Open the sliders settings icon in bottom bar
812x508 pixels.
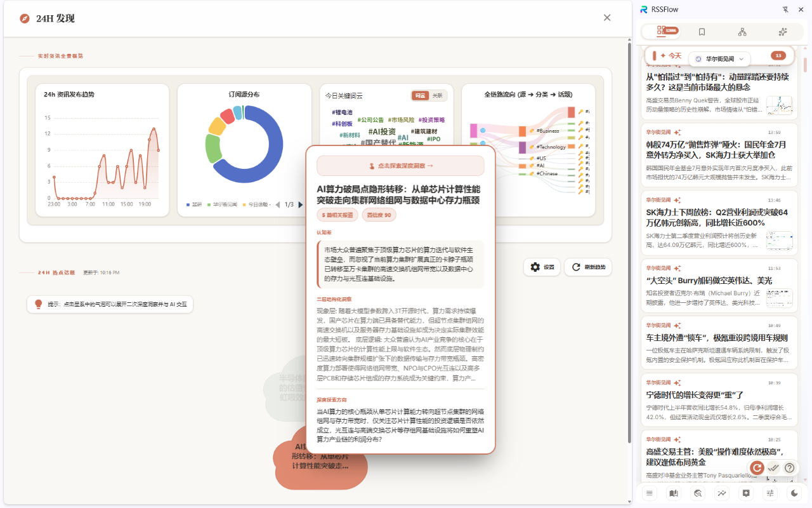[770, 493]
